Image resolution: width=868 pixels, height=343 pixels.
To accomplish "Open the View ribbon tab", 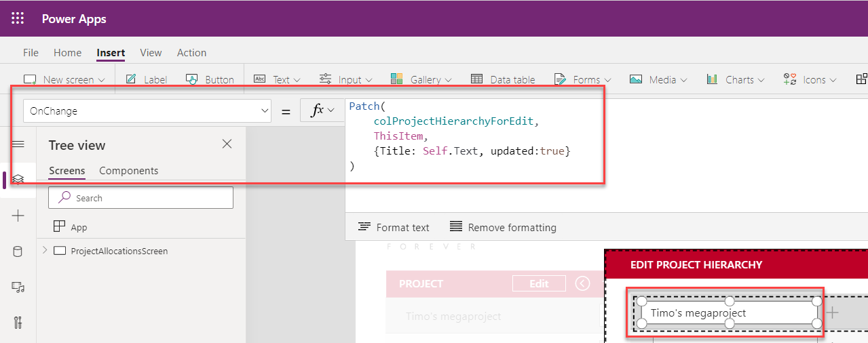I will coord(151,53).
